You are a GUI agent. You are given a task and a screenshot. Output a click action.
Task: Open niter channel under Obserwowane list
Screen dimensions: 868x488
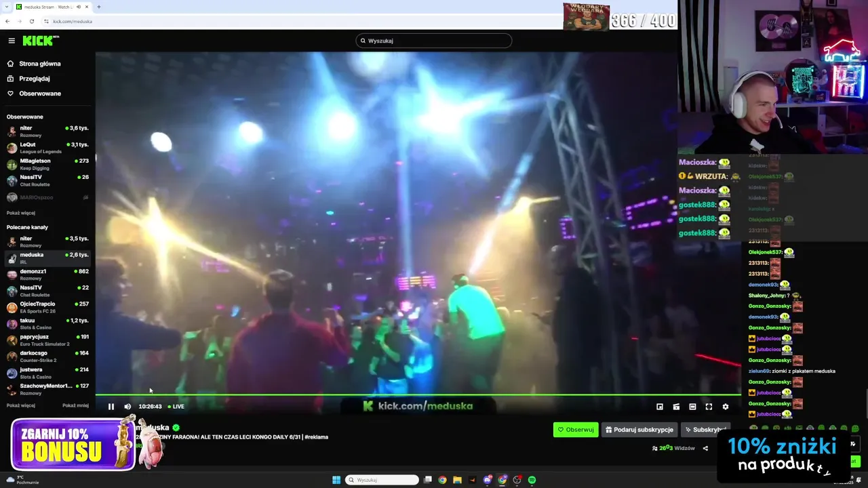pyautogui.click(x=47, y=131)
